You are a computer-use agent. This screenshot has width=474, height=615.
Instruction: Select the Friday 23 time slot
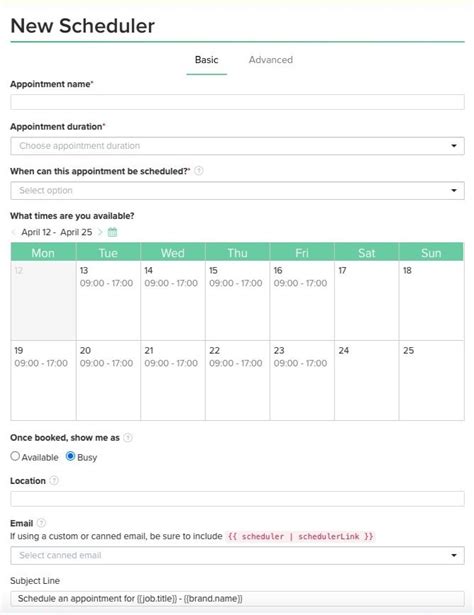tap(302, 380)
